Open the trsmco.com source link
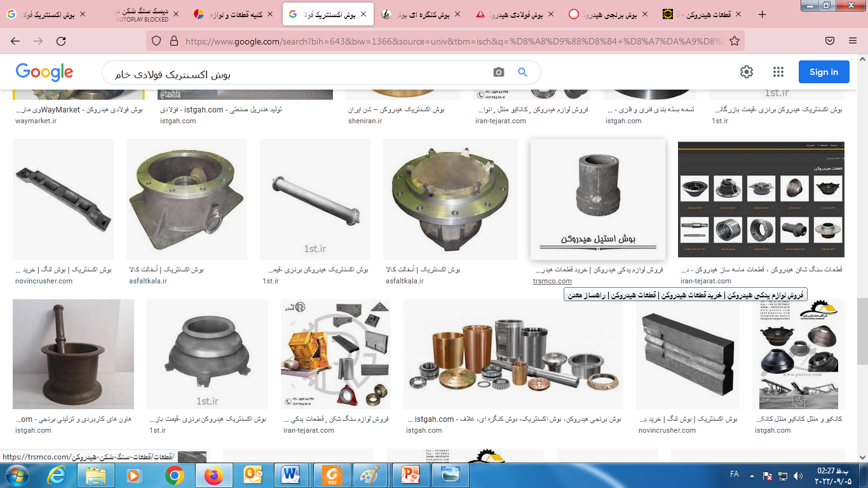 click(552, 281)
